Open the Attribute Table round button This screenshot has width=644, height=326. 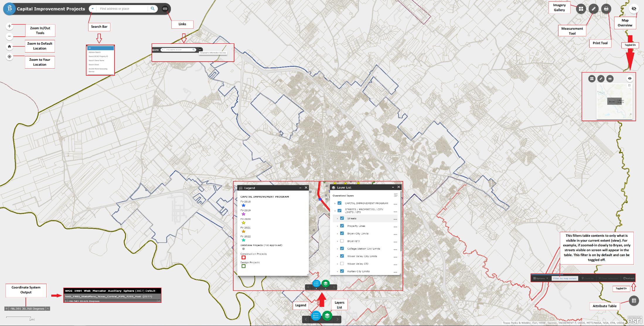[x=634, y=300]
